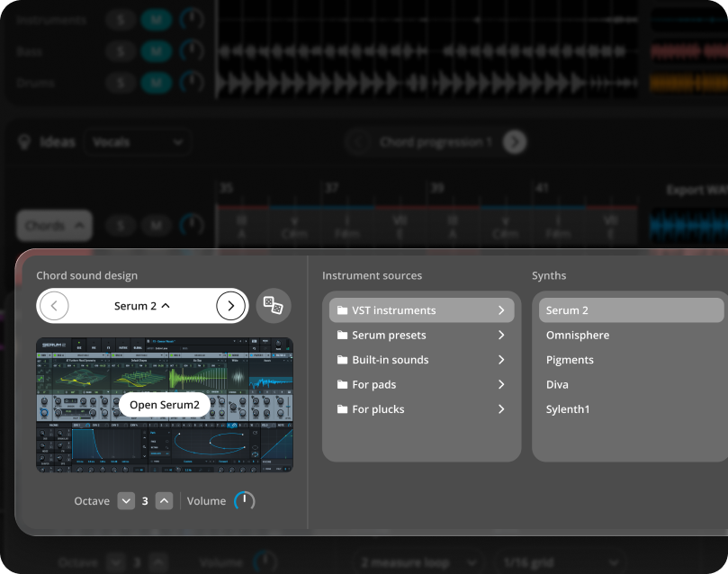Viewport: 728px width, 574px height.
Task: Click the Open Serum2 button
Action: point(165,405)
